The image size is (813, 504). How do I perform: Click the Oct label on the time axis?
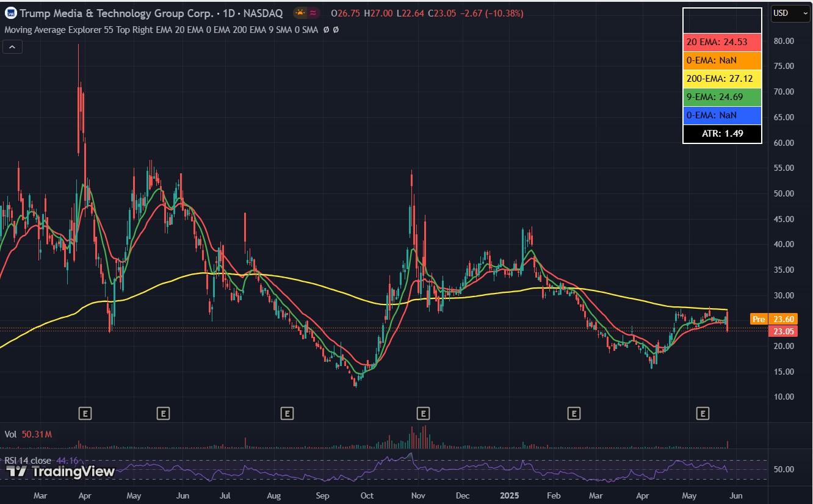pos(367,496)
